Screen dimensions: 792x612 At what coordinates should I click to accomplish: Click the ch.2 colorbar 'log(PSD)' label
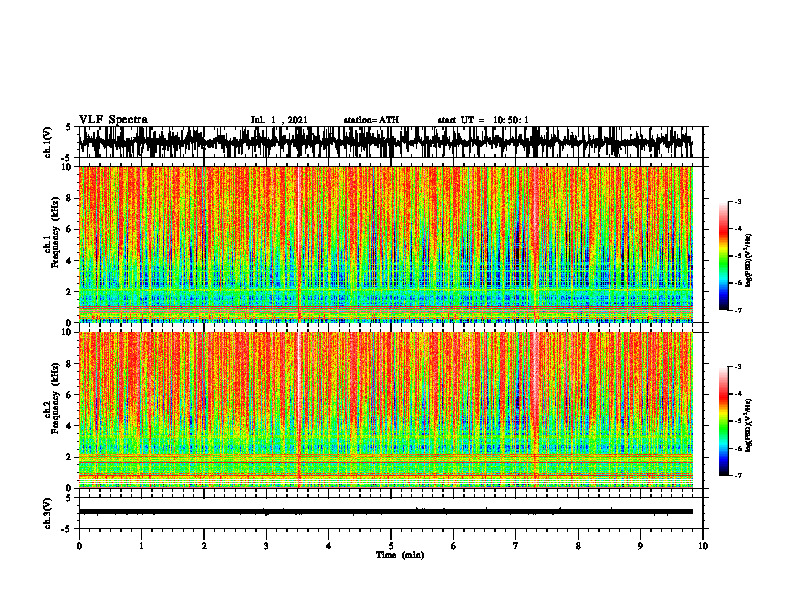pyautogui.click(x=749, y=424)
